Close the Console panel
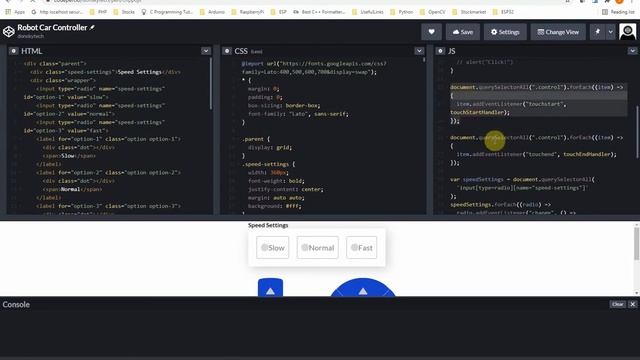This screenshot has height=360, width=640. tap(632, 304)
